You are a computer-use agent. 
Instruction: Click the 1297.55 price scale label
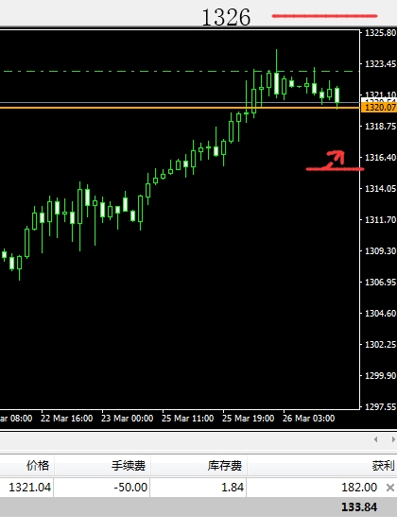(x=380, y=407)
